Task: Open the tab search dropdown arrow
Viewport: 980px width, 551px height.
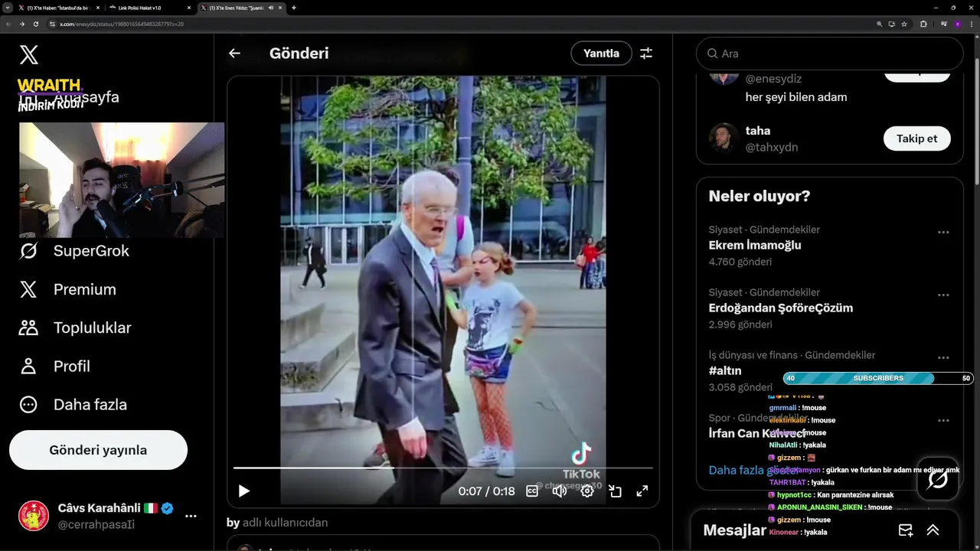Action: tap(7, 8)
